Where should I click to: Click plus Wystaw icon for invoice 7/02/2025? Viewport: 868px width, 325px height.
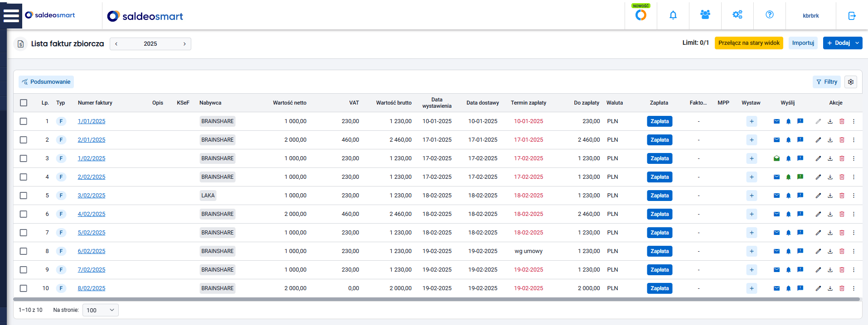coord(752,270)
